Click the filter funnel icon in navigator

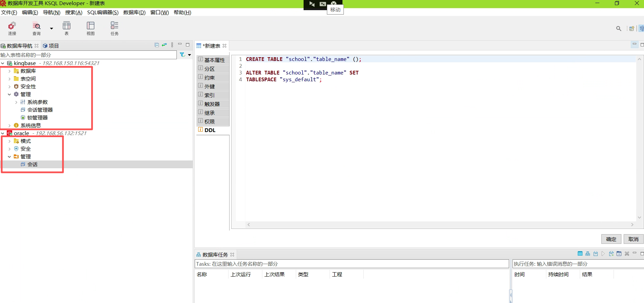tap(182, 55)
